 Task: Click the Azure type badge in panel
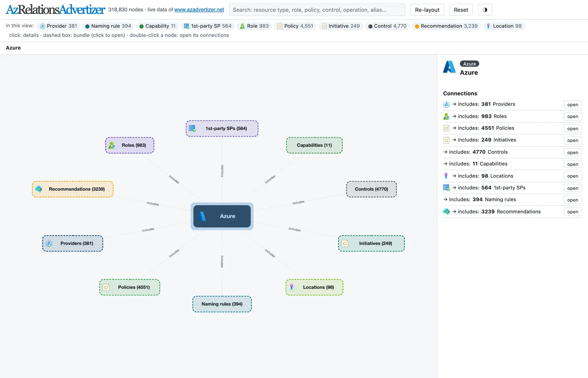click(470, 64)
